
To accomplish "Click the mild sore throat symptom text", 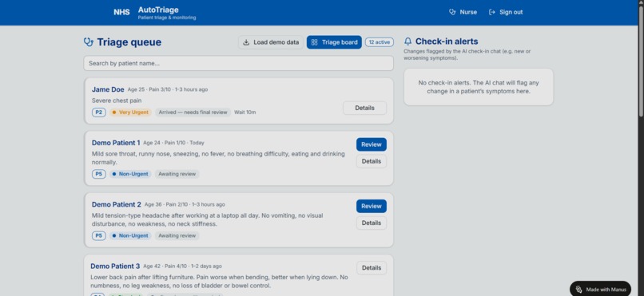I will pyautogui.click(x=218, y=158).
